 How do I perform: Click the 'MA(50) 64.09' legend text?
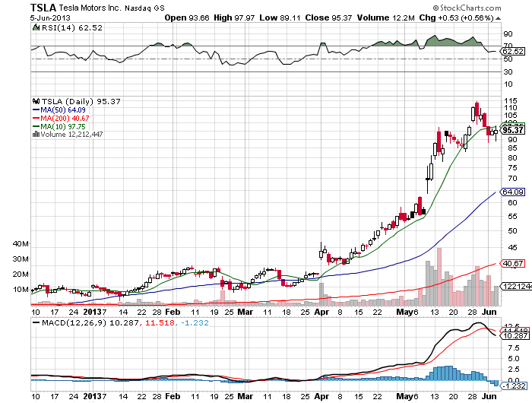pyautogui.click(x=63, y=110)
